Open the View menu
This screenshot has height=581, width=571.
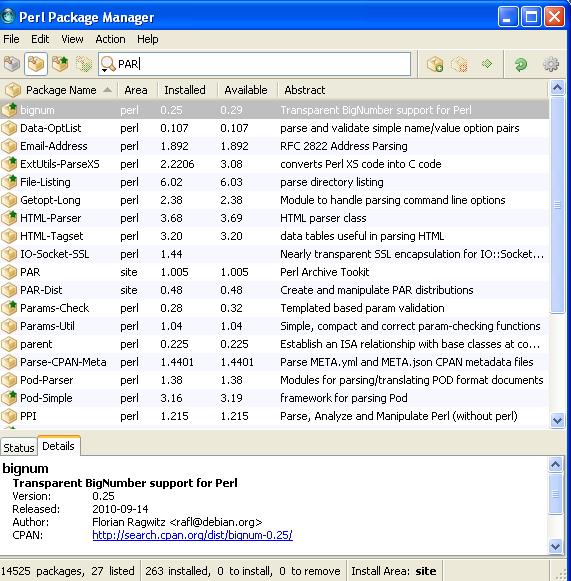click(x=72, y=39)
